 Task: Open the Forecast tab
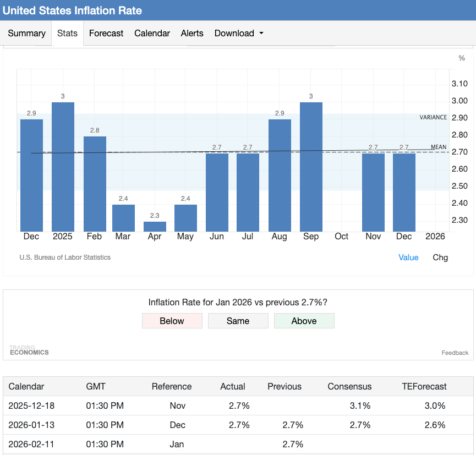pos(106,34)
